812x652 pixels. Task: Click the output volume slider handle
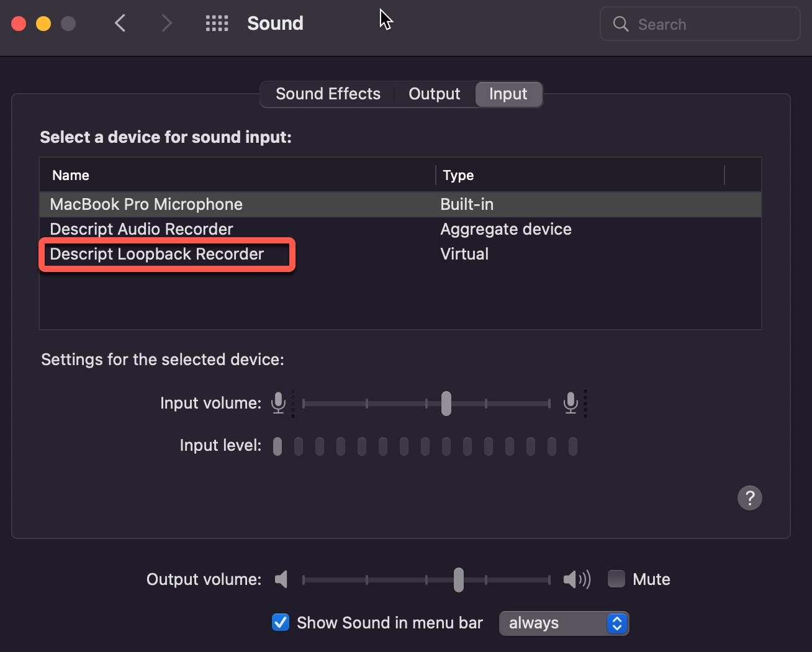458,579
